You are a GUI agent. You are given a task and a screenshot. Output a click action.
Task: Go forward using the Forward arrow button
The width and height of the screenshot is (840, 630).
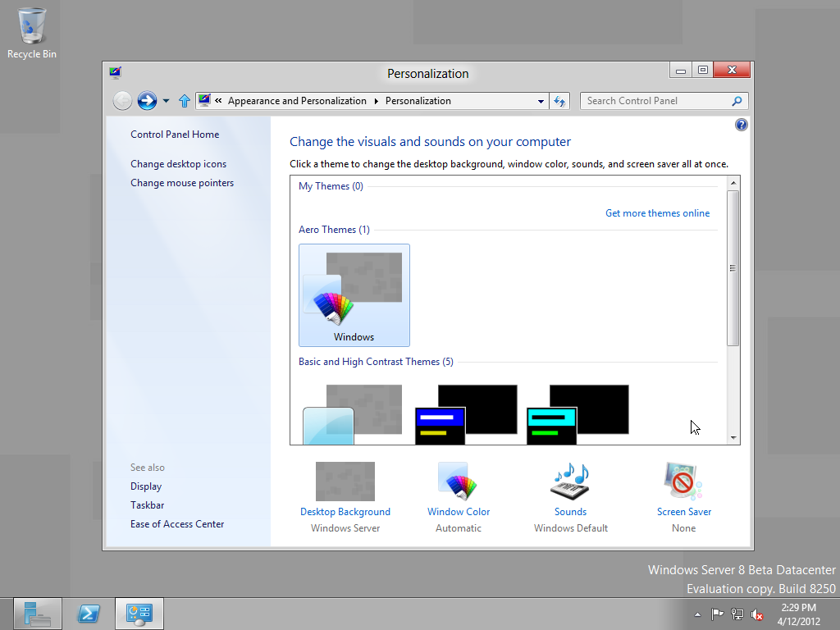coord(147,101)
